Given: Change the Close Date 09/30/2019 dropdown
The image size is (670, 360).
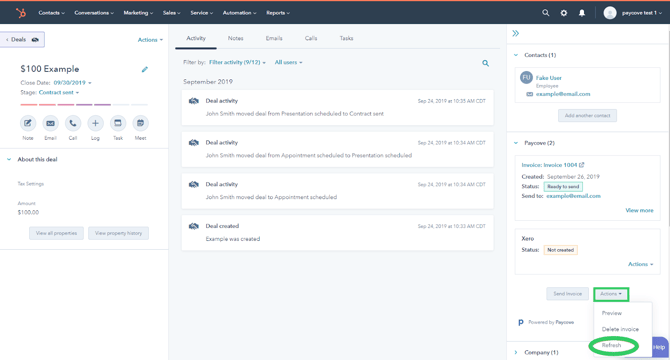Looking at the screenshot, I should (72, 82).
